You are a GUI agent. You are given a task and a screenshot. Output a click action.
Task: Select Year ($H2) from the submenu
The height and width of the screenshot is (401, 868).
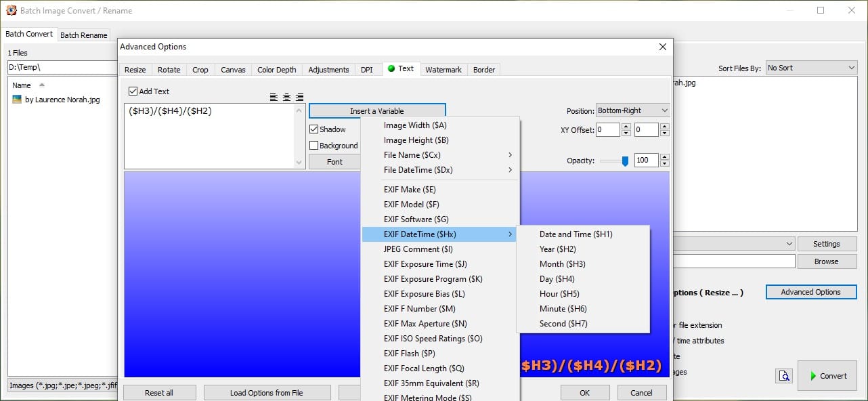click(557, 249)
